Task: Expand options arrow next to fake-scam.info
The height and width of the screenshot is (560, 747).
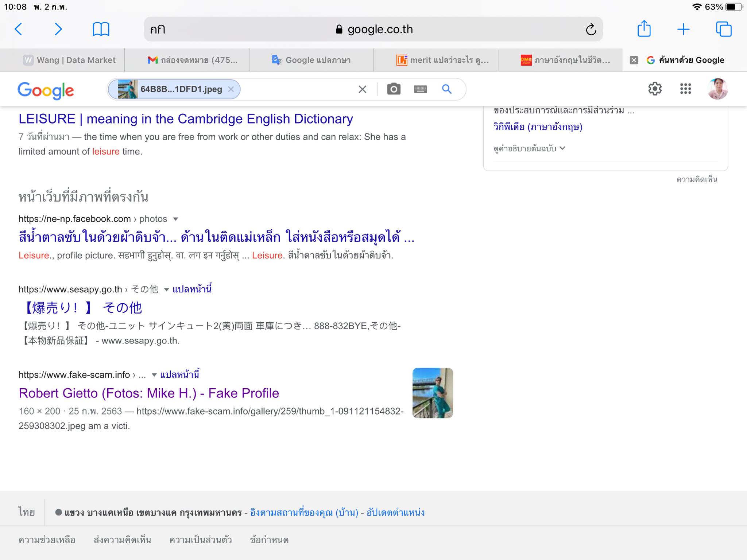Action: (x=154, y=375)
